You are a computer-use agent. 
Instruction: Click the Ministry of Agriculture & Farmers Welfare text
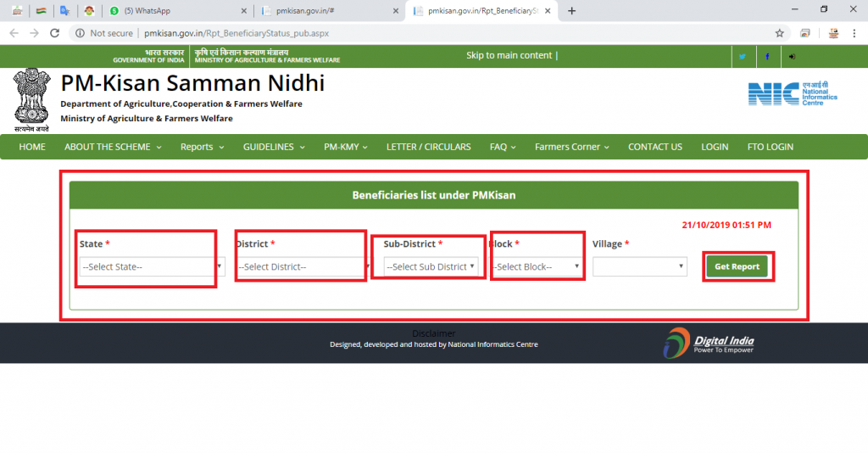pyautogui.click(x=147, y=119)
